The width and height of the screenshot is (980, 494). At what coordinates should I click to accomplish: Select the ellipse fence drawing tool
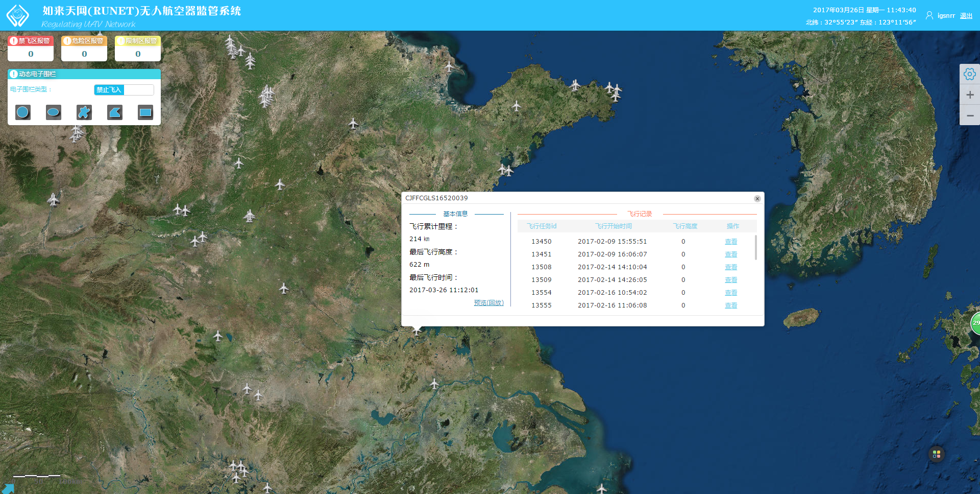click(54, 112)
